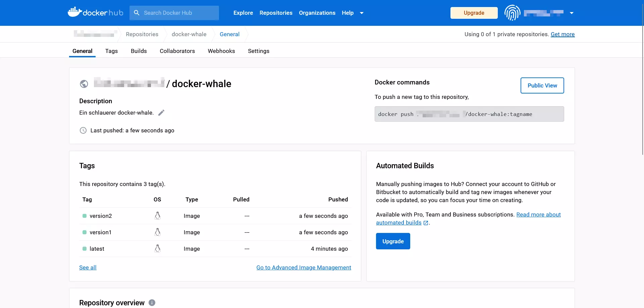Open Go to Advanced Image Management

304,267
